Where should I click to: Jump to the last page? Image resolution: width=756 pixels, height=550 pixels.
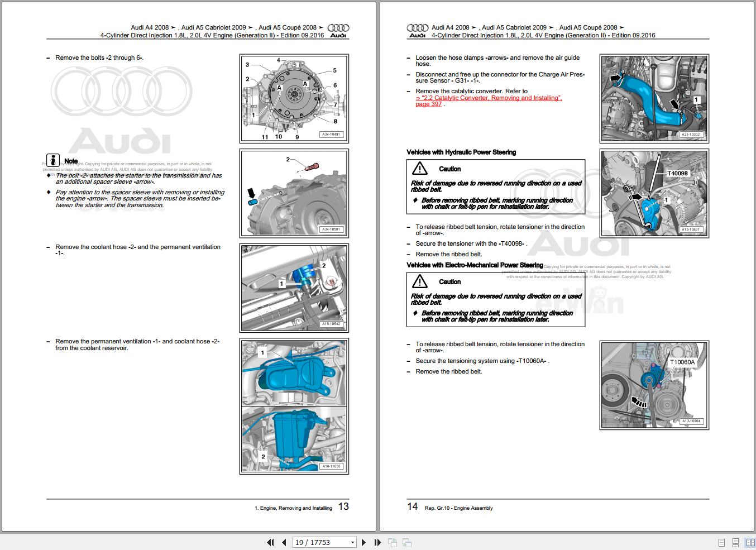(x=377, y=542)
